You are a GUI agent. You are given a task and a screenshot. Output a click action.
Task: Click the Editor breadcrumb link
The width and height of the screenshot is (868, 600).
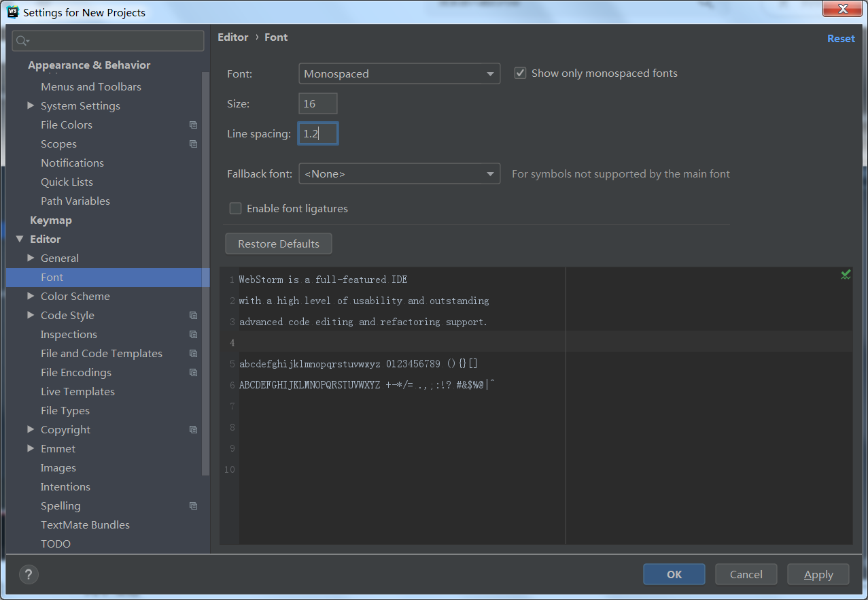click(233, 37)
